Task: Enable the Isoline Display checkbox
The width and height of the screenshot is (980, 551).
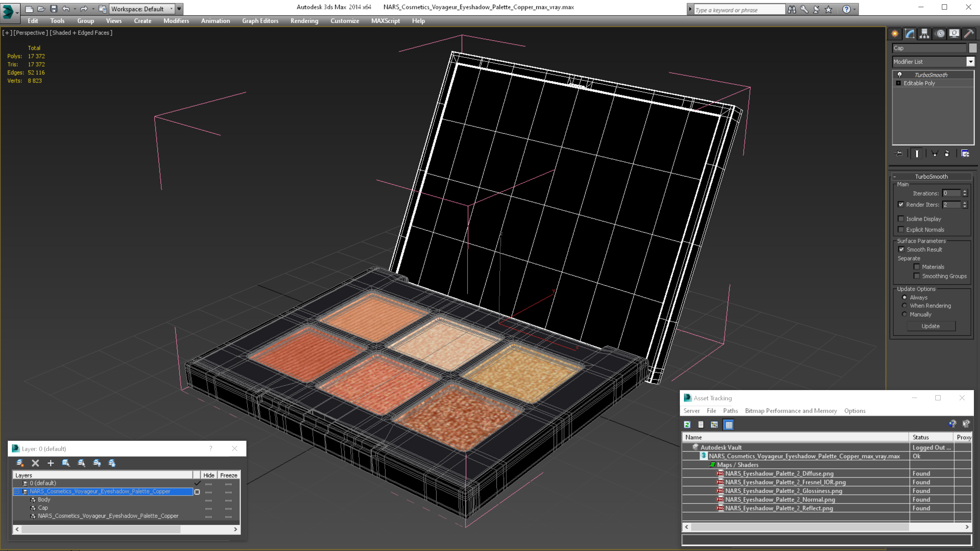Action: (x=901, y=219)
